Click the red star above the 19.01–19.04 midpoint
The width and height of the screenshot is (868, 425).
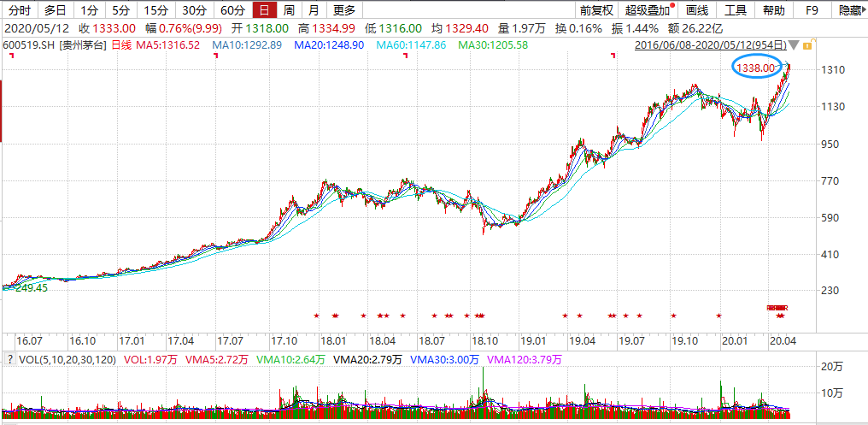pyautogui.click(x=566, y=316)
